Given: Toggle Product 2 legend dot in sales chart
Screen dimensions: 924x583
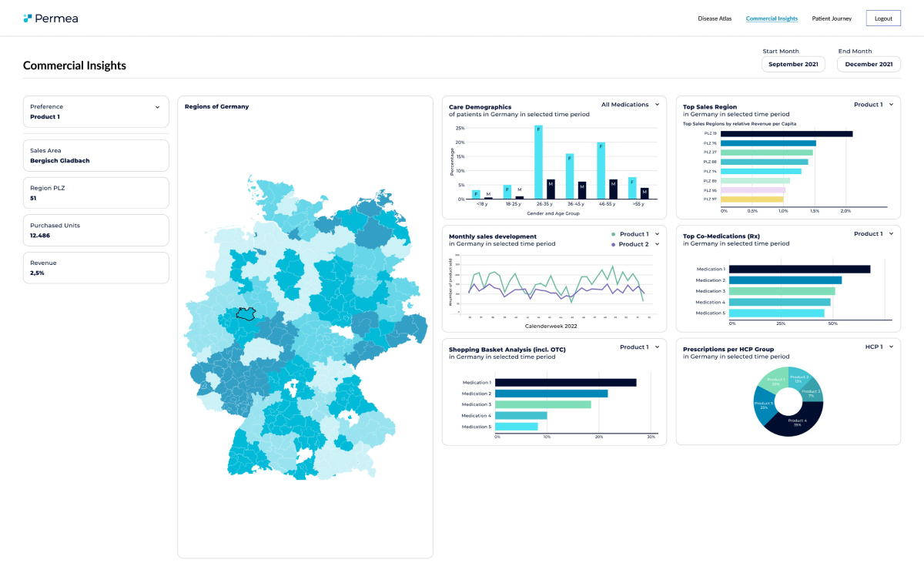Looking at the screenshot, I should (x=613, y=244).
